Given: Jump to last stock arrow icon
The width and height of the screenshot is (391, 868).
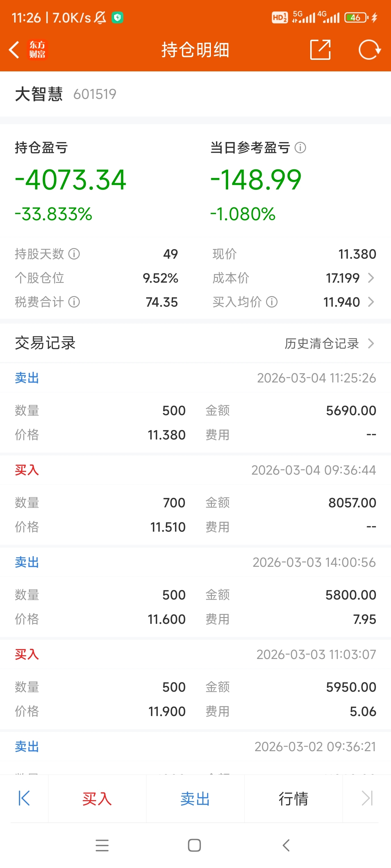Looking at the screenshot, I should tap(367, 798).
